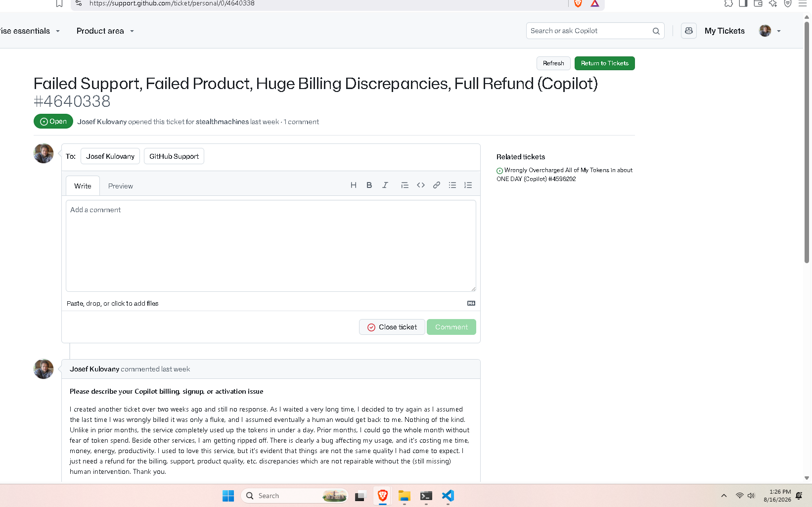Screen dimensions: 812x507
Task: Click Paste, drop, or click to add files
Action: (x=113, y=303)
